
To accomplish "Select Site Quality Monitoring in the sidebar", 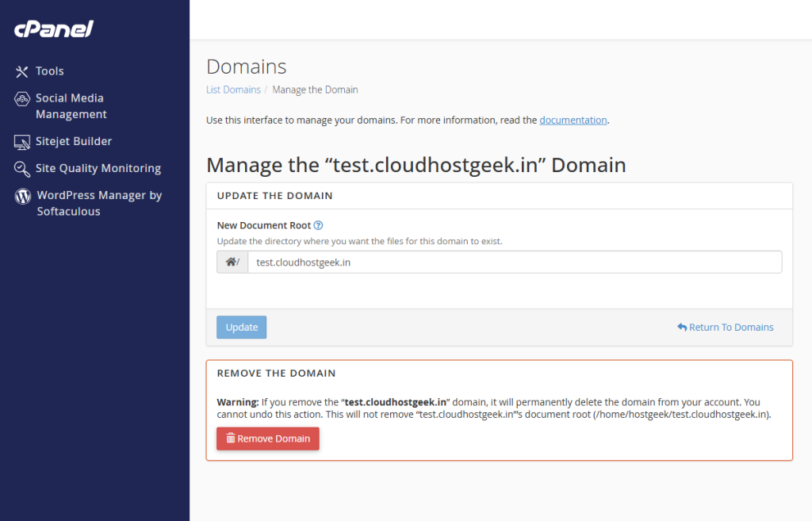I will pyautogui.click(x=97, y=168).
